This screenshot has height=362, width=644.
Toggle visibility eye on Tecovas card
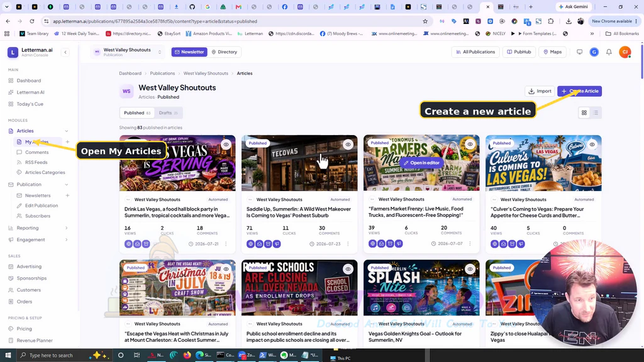pyautogui.click(x=348, y=145)
